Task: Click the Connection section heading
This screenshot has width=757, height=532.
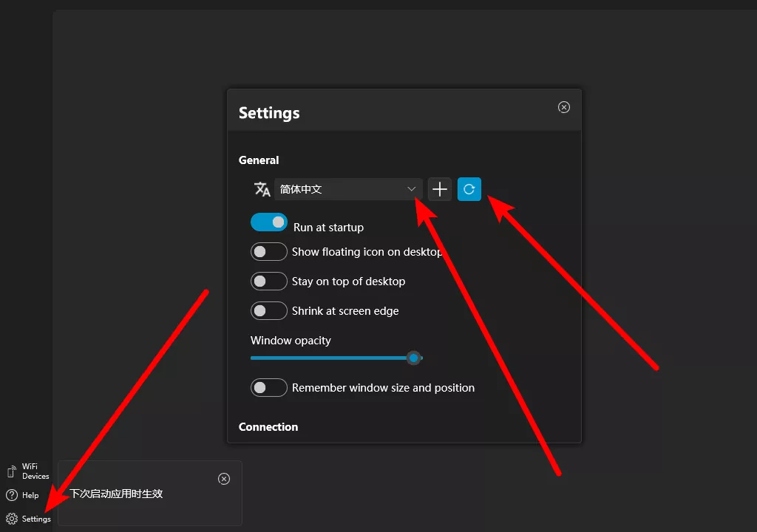Action: [268, 427]
